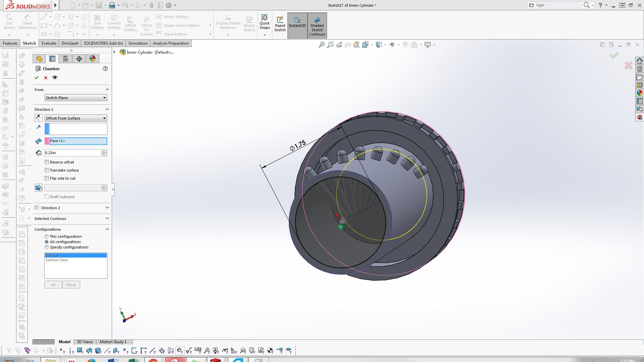Click the Exit Sketch icon
644x362 pixels.
point(9,22)
